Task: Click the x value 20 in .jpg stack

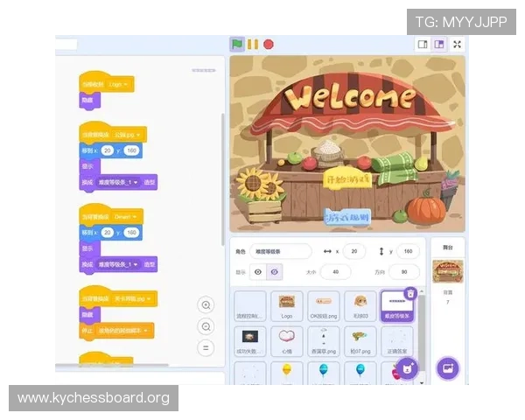Action: click(x=107, y=150)
